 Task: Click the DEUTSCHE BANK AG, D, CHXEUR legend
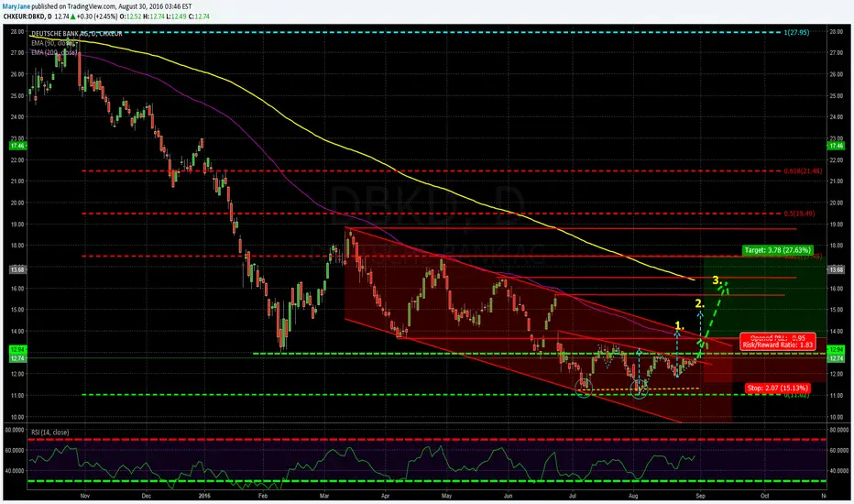tap(77, 34)
